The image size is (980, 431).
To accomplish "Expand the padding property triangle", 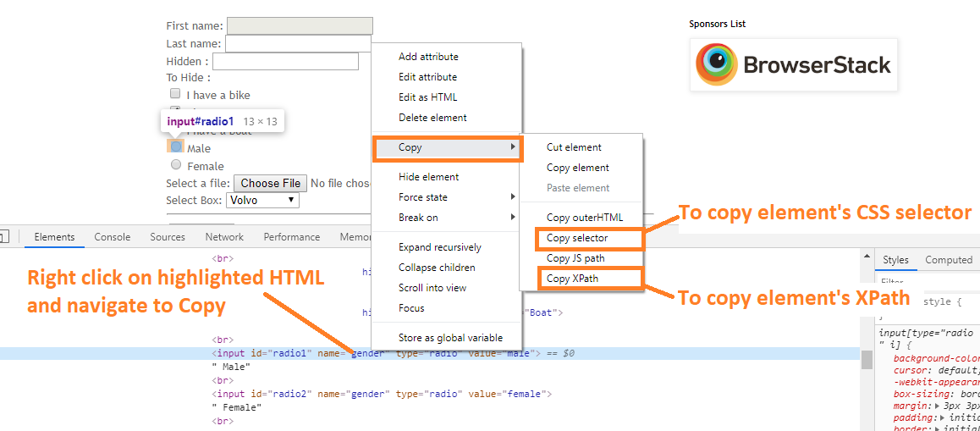I will click(x=943, y=417).
